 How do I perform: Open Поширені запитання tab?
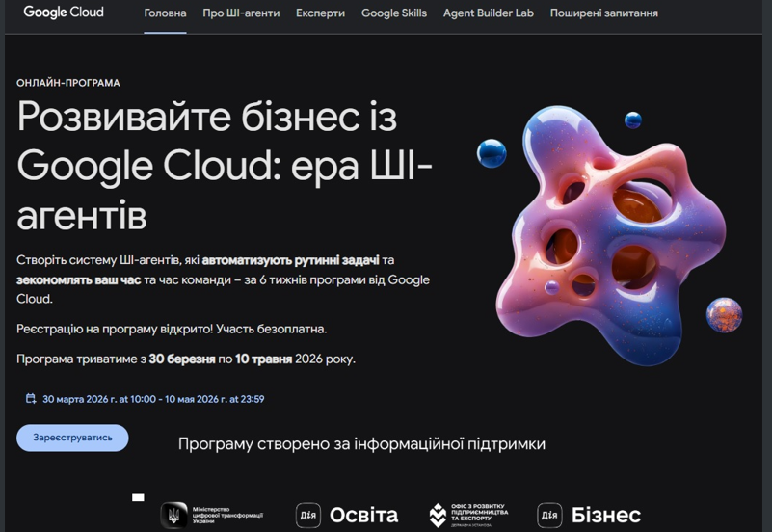pos(604,13)
